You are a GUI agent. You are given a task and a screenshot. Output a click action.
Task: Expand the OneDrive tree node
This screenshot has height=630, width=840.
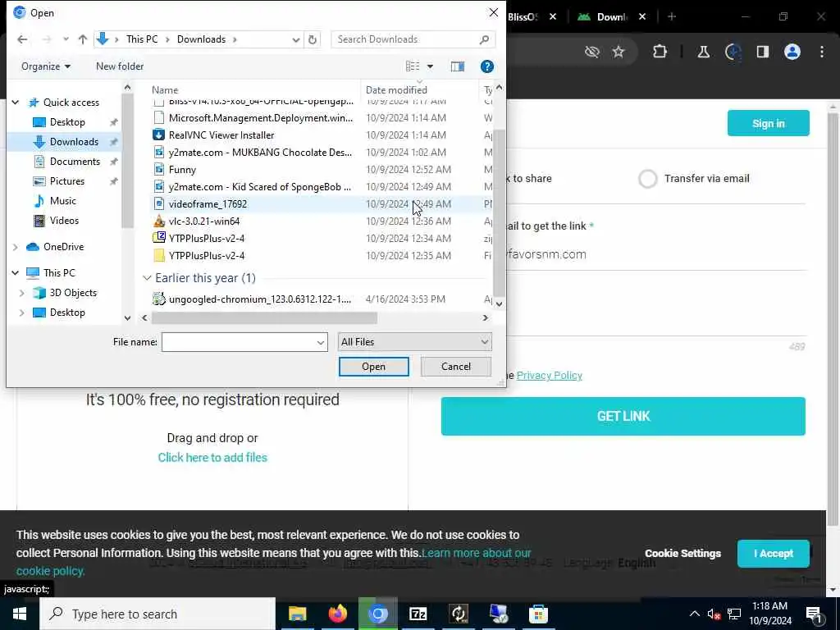coord(16,247)
